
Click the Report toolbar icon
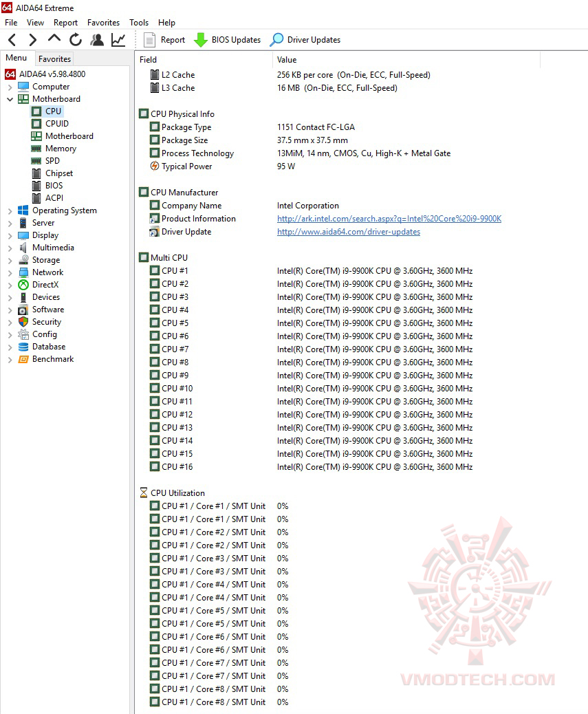(149, 40)
